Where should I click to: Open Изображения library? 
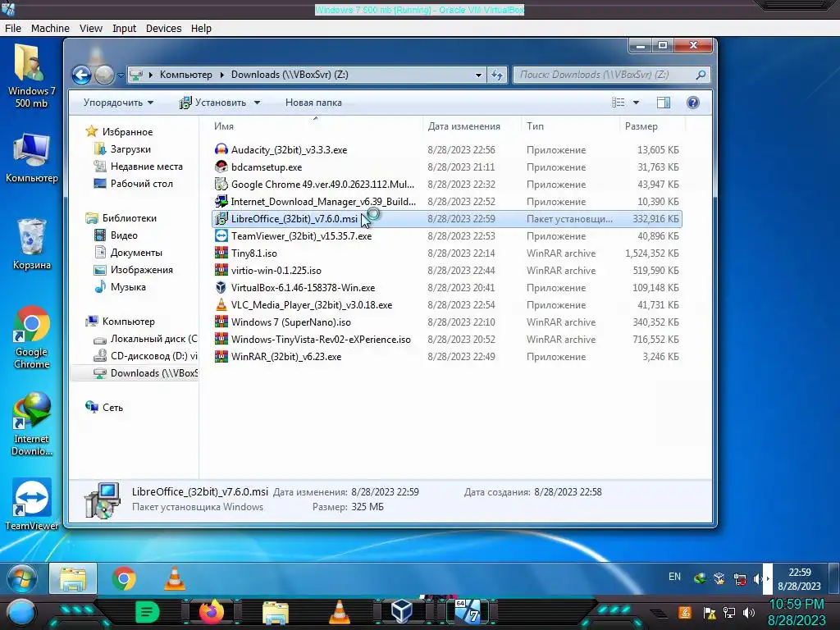(141, 269)
